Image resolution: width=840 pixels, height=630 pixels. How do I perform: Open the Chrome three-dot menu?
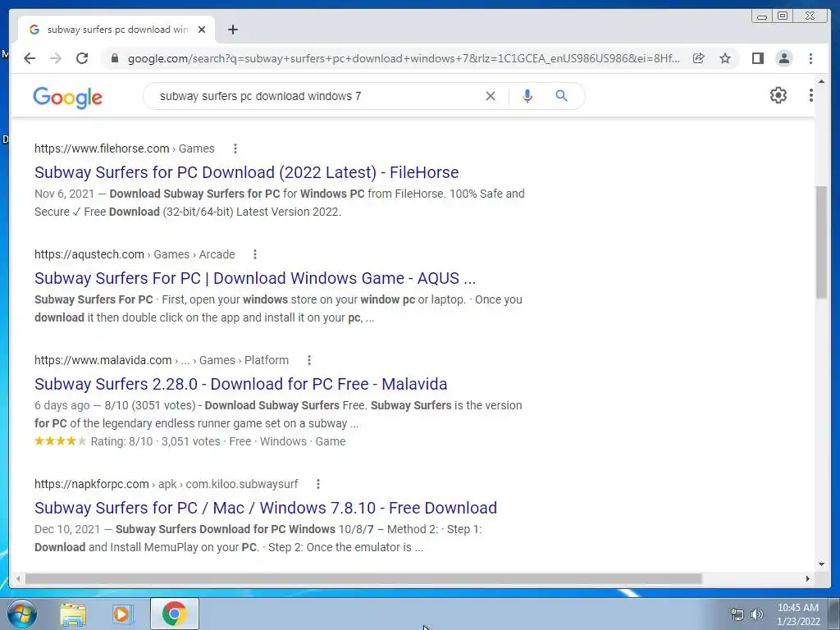tap(810, 58)
